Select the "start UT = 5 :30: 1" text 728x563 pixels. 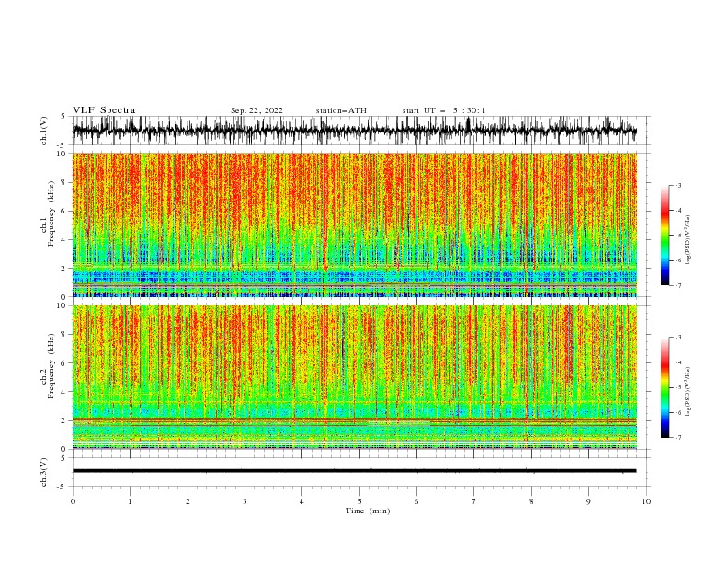pos(444,110)
